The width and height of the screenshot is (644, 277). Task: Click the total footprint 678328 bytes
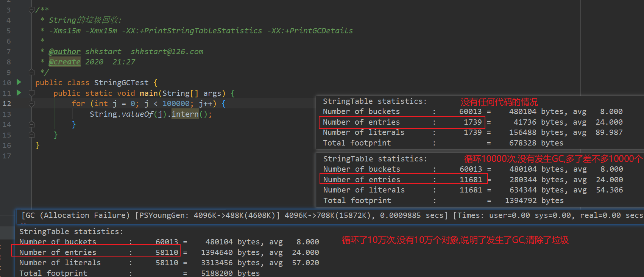coord(536,143)
